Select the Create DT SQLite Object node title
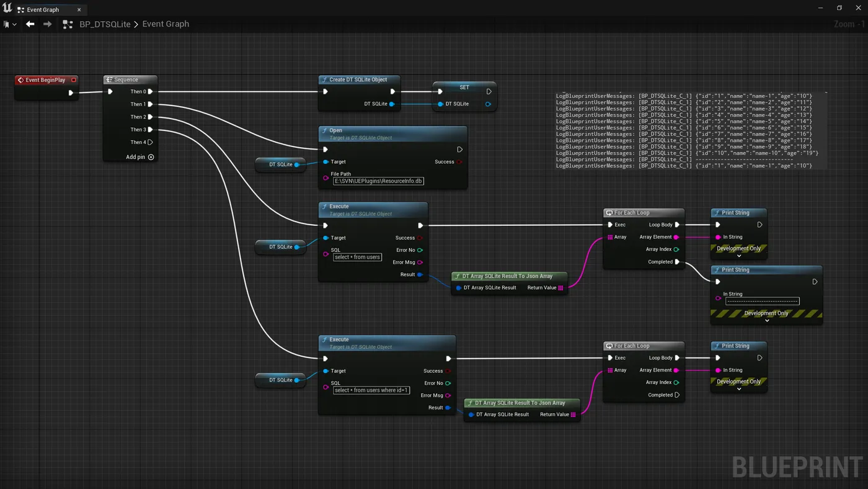 [x=358, y=80]
